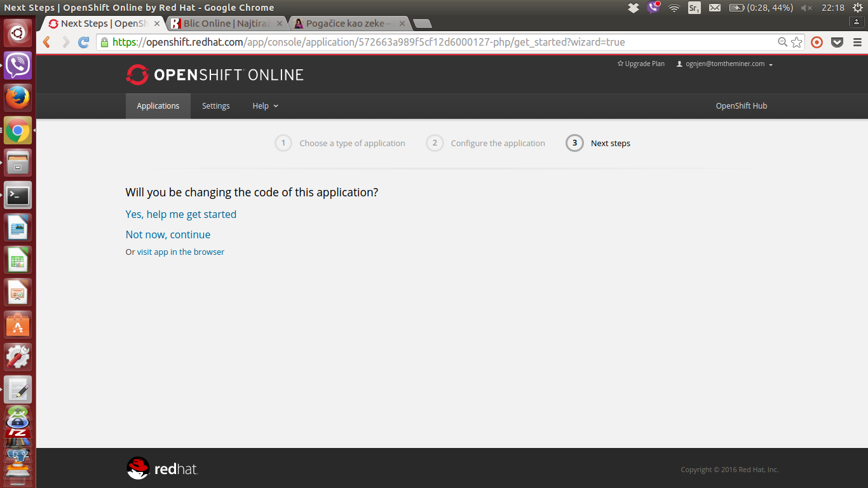
Task: Click step 1 Choose a type of application
Action: 340,143
